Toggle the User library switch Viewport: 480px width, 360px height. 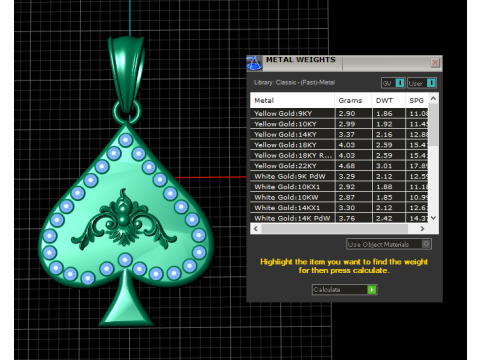coord(422,83)
